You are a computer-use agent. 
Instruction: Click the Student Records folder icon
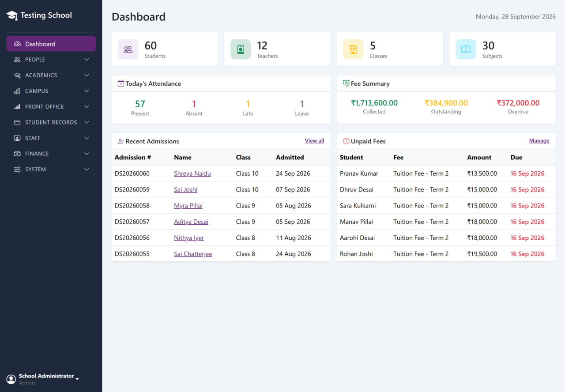pyautogui.click(x=17, y=122)
